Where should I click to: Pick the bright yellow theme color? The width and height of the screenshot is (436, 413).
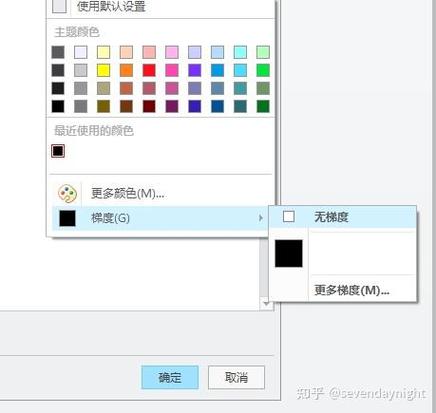coord(103,70)
